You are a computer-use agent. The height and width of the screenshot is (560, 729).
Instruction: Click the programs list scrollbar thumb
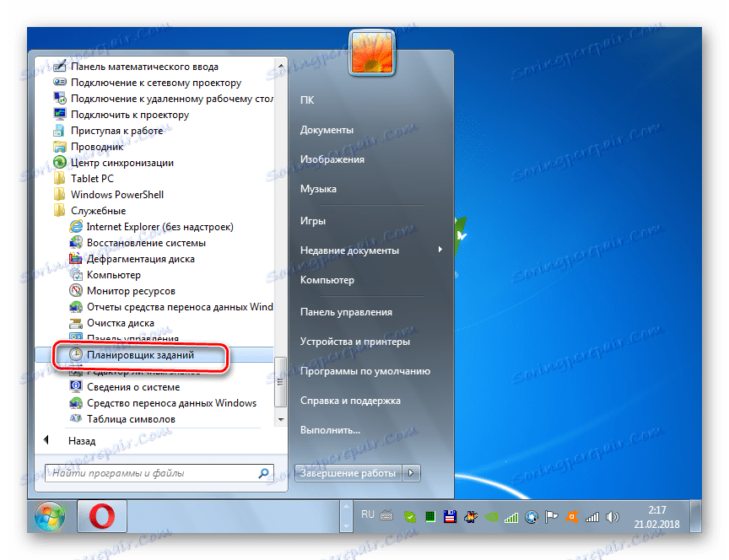tap(280, 381)
